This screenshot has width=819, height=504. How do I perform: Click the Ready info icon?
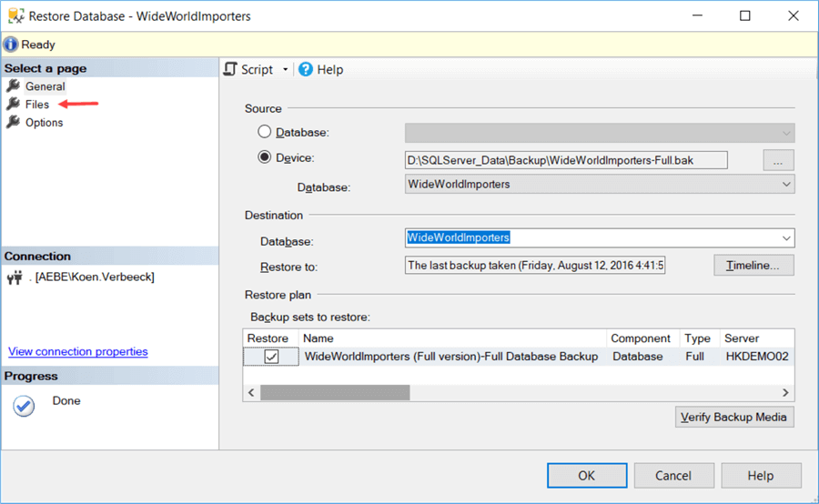(10, 45)
